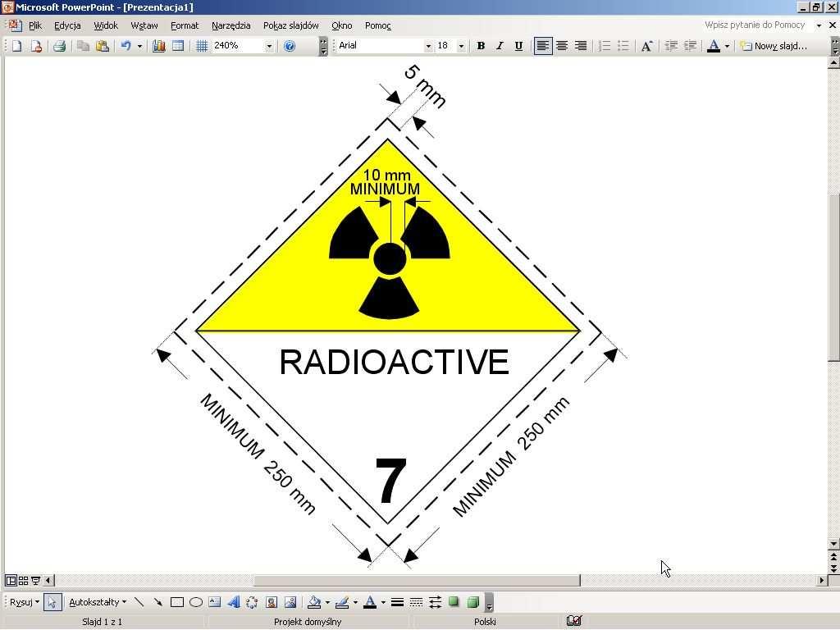Switch to Slide Sorter view
The image size is (840, 630).
(x=23, y=580)
